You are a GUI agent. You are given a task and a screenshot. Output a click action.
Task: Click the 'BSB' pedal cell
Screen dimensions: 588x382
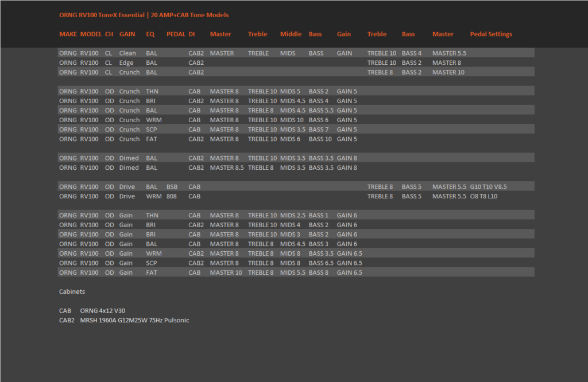point(172,187)
